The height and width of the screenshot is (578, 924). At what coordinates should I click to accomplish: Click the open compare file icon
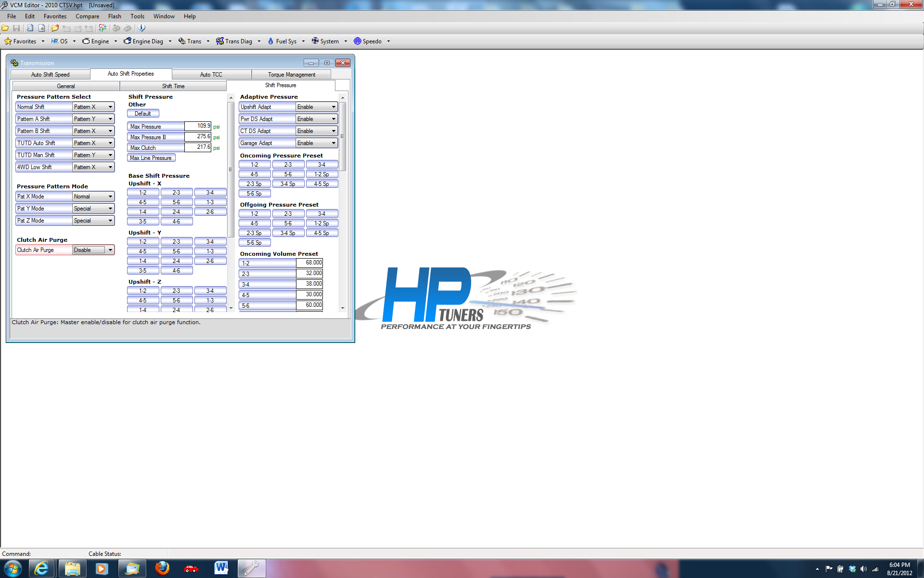pyautogui.click(x=55, y=28)
